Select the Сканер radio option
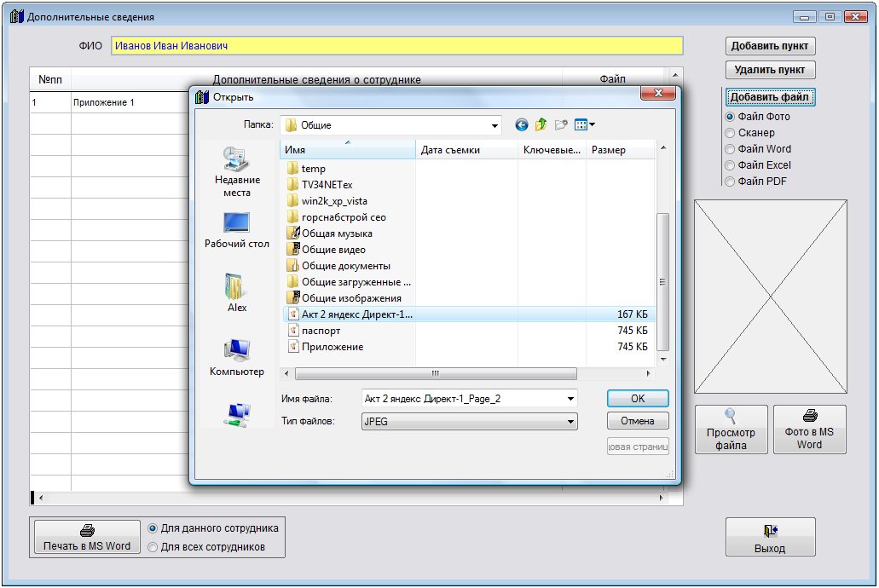The width and height of the screenshot is (879, 588). (730, 133)
